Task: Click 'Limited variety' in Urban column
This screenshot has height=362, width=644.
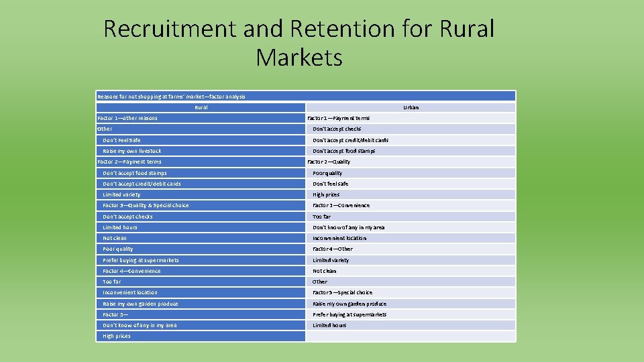Action: [411, 260]
